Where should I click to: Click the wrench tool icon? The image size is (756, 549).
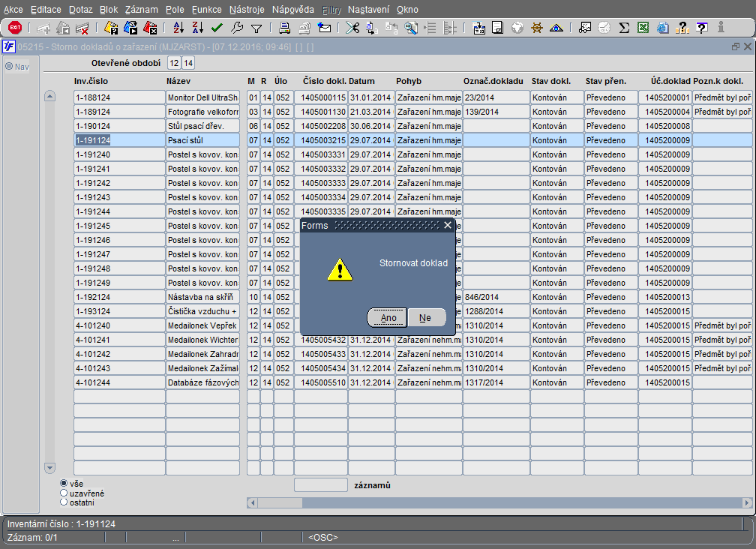tap(237, 28)
